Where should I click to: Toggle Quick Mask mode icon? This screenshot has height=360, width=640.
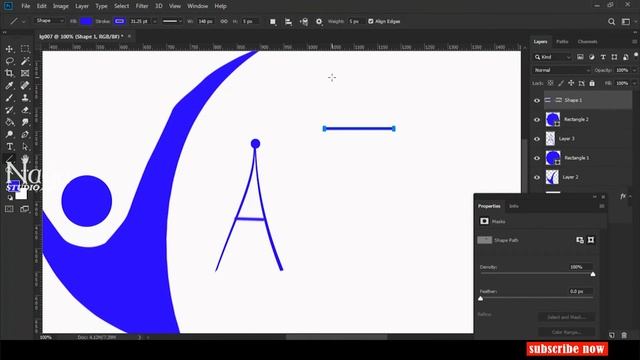pos(9,209)
